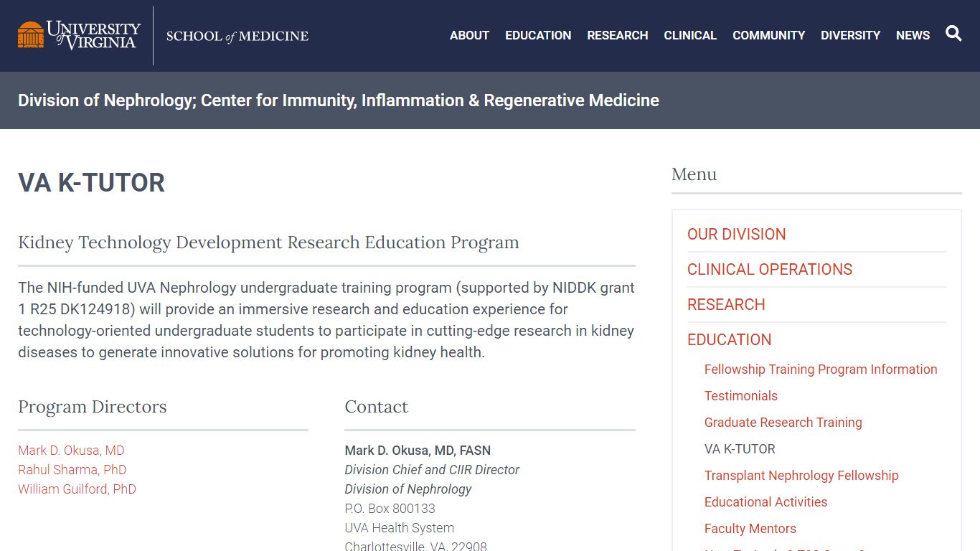Click the University of Virginia logo
This screenshot has height=551, width=980.
79,35
